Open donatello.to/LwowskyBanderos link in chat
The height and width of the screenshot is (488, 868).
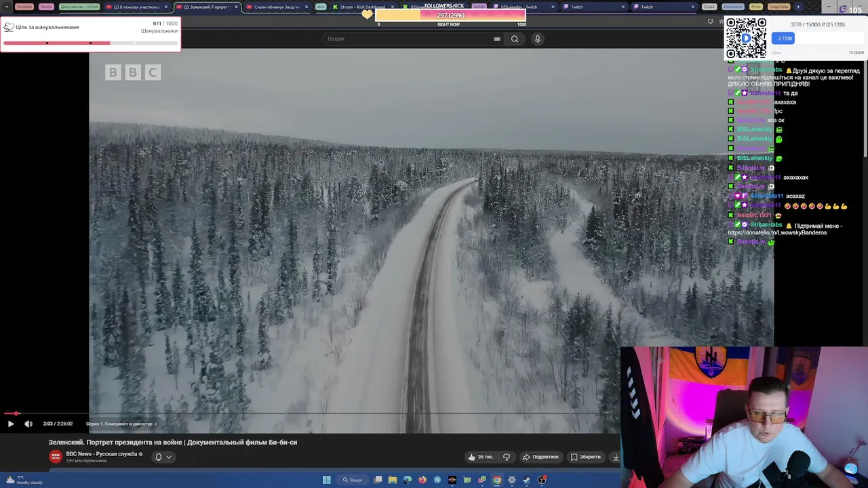coord(777,232)
